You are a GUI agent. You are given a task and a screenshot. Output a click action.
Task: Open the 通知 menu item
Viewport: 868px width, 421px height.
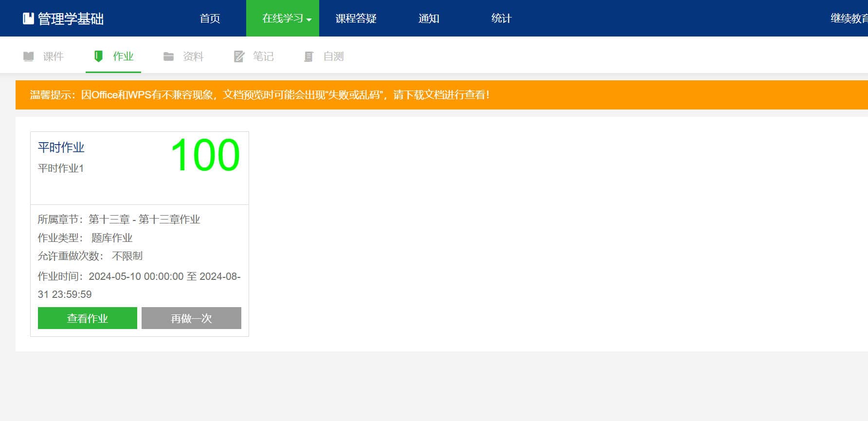tap(429, 18)
